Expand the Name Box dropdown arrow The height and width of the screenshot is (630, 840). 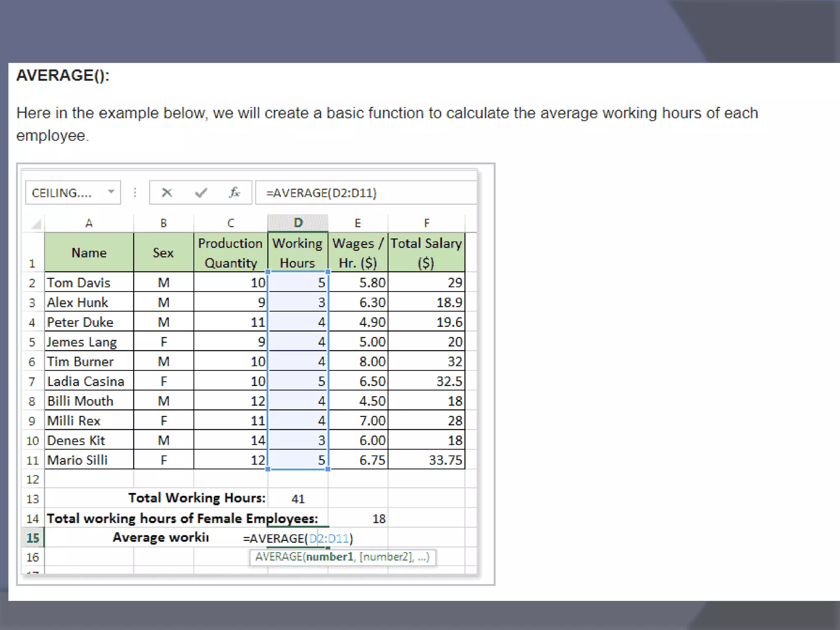click(111, 192)
